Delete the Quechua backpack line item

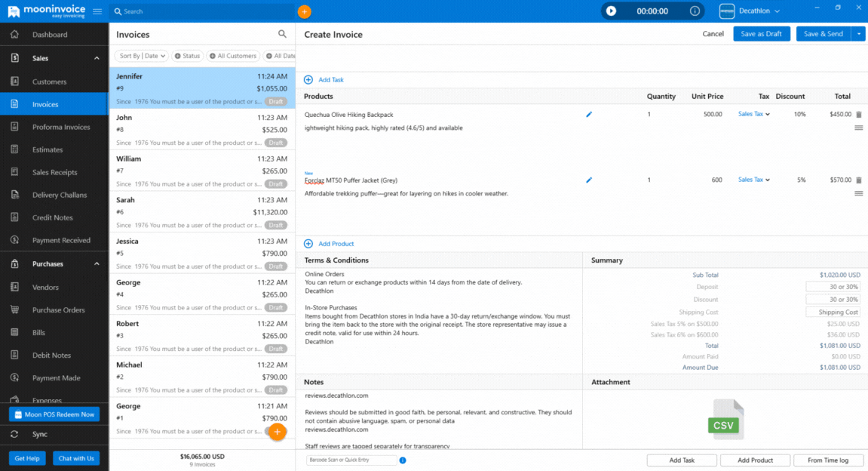pyautogui.click(x=859, y=115)
